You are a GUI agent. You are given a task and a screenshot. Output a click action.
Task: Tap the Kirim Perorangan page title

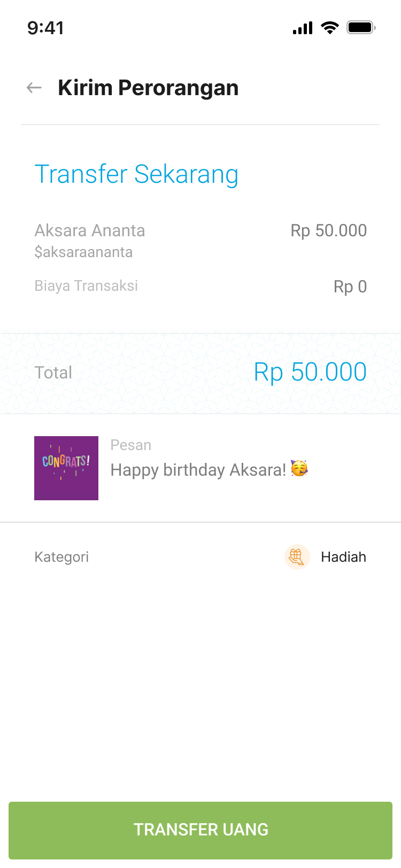148,88
